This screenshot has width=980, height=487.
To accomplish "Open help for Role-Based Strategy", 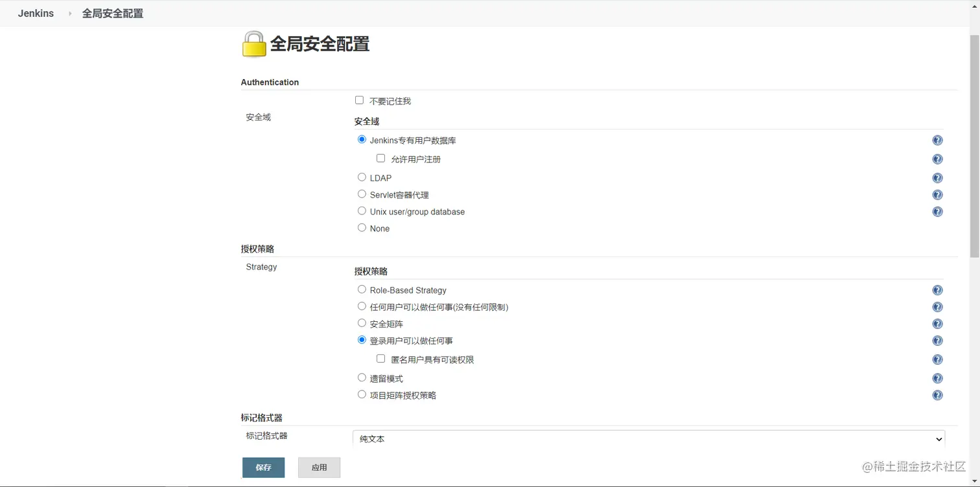I will point(937,290).
